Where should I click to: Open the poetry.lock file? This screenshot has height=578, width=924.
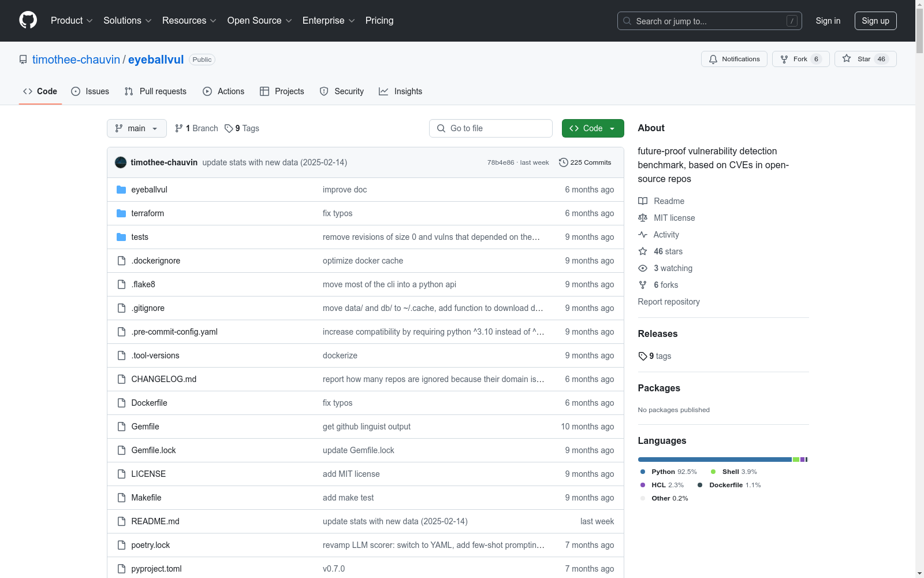tap(151, 545)
